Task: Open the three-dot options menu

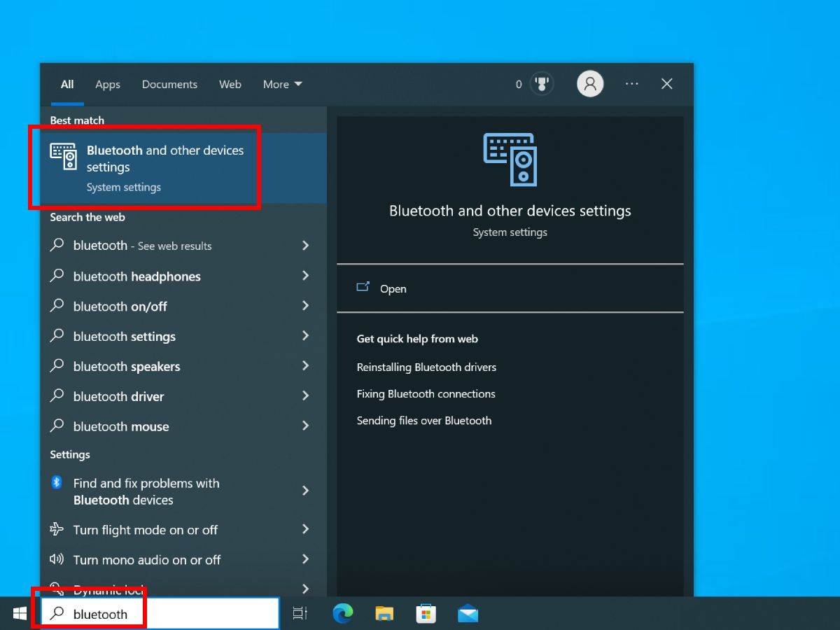Action: tap(632, 84)
